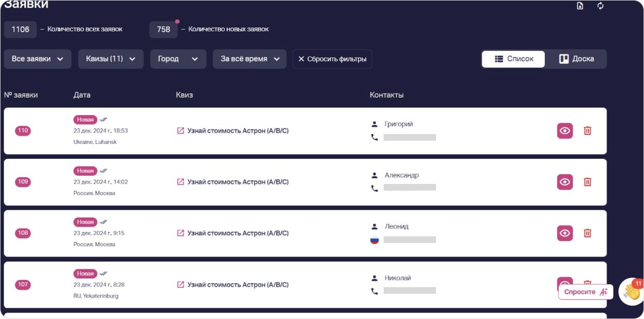Expand the Квизы (11) filter dropdown
This screenshot has height=319, width=644.
[111, 59]
